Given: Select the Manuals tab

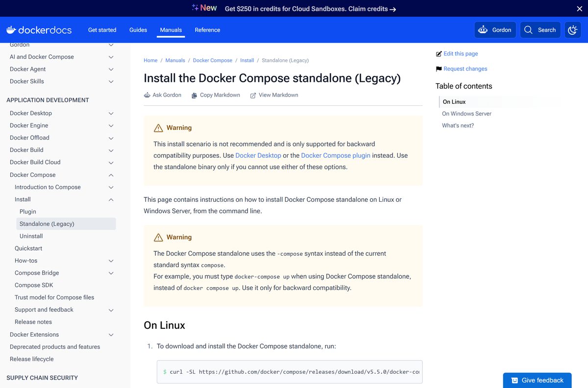Looking at the screenshot, I should coord(171,30).
